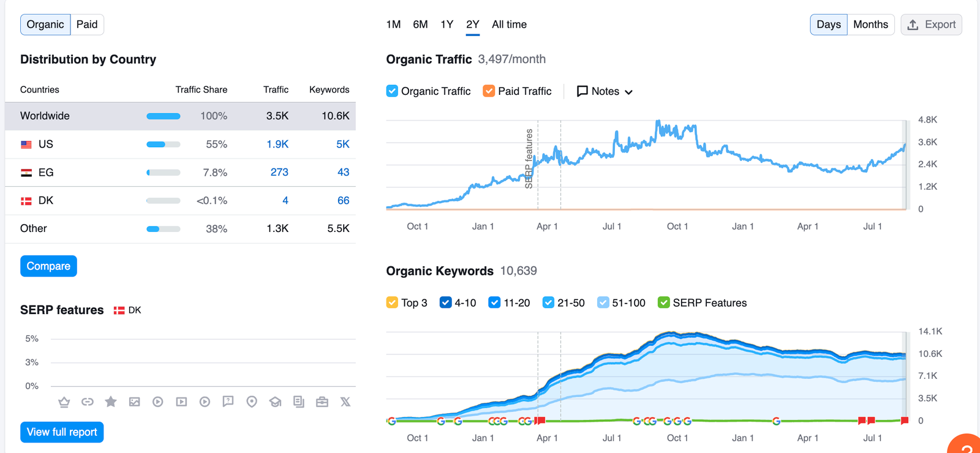Click the View full report button
This screenshot has width=980, height=453.
(62, 432)
